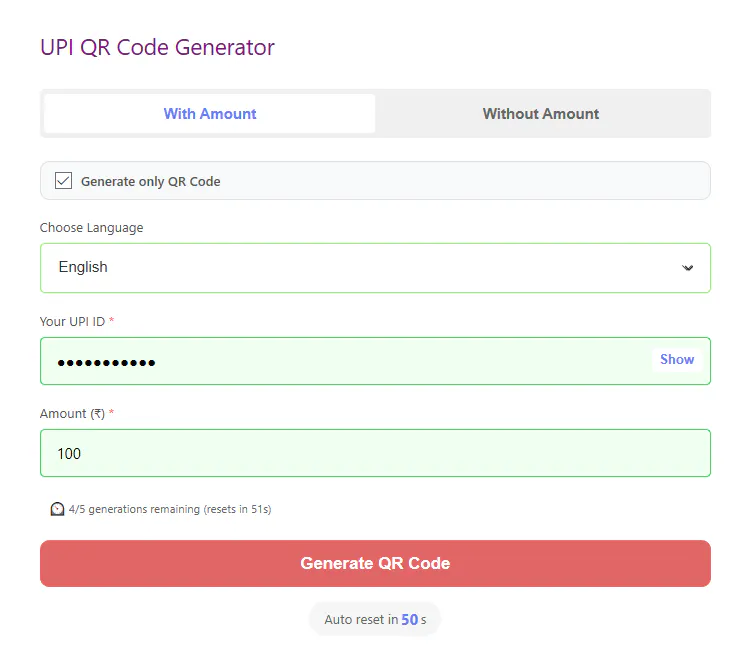Click the red Generate QR Code button
The width and height of the screenshot is (752, 665).
[x=375, y=563]
